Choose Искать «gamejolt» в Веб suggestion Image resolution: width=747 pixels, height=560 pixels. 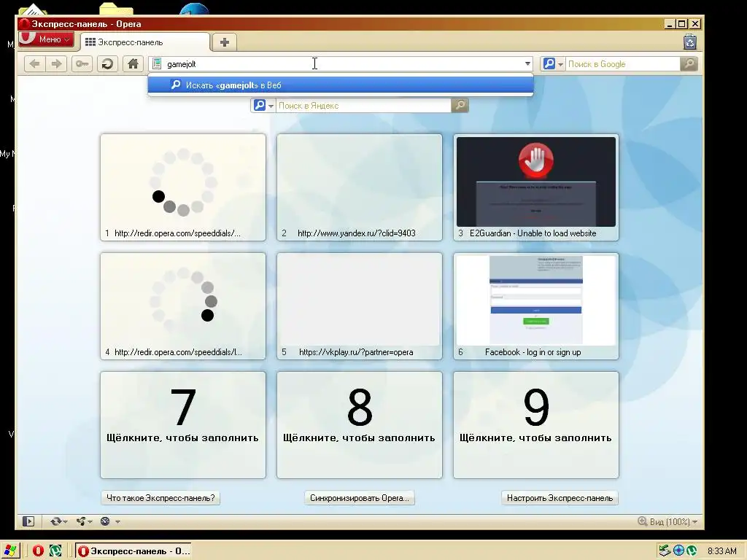tap(340, 85)
